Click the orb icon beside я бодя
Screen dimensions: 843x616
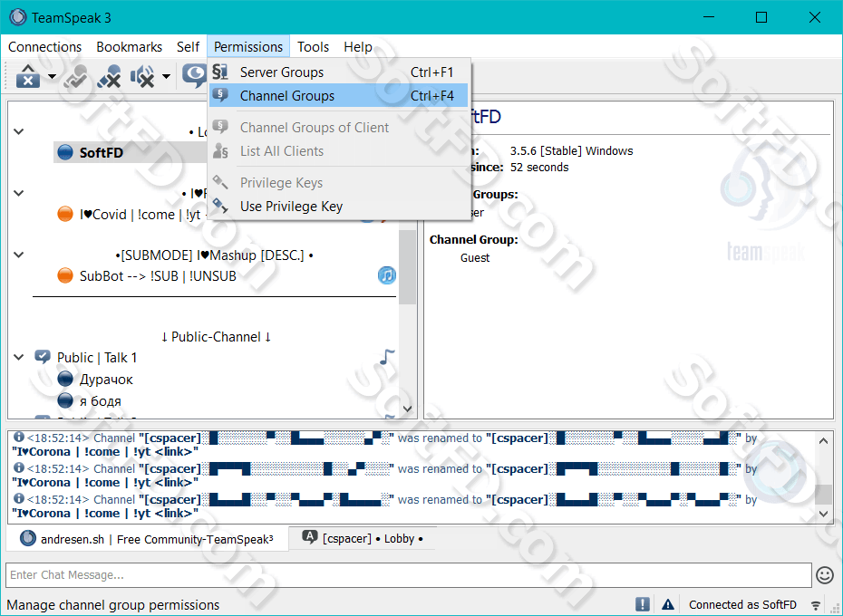[65, 400]
